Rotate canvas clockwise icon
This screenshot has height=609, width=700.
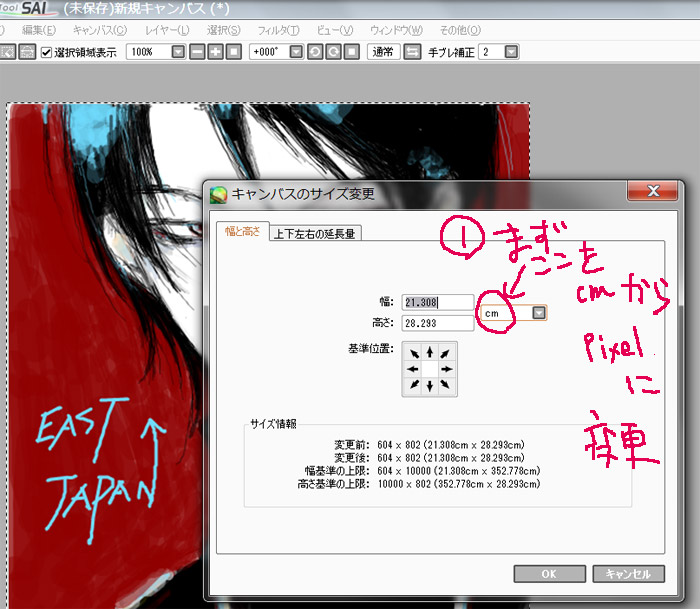pos(333,52)
